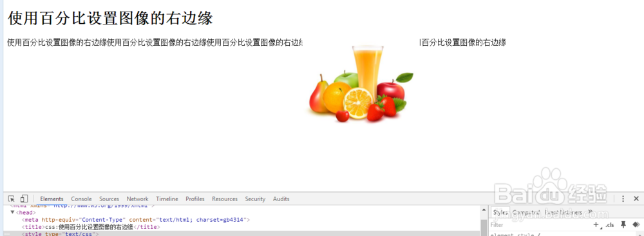
Task: Close the DevTools panel
Action: point(636,199)
